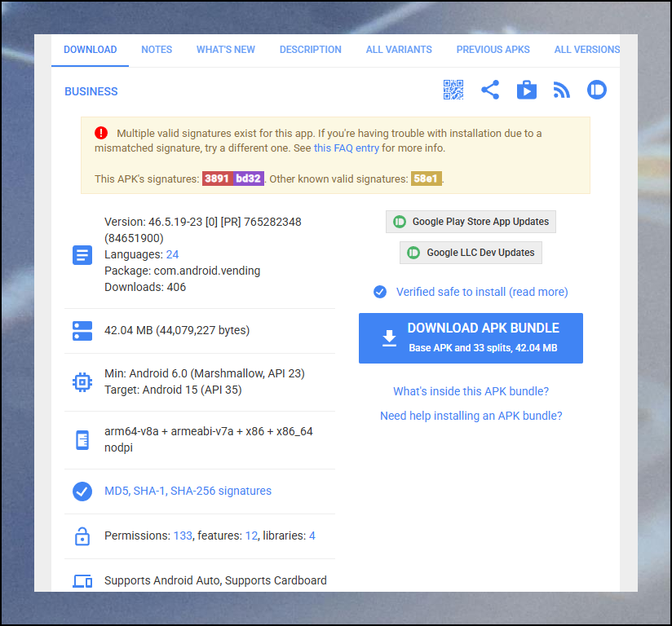Open the 'this FAQ entry' link
Screen dimensions: 672x626
347,148
